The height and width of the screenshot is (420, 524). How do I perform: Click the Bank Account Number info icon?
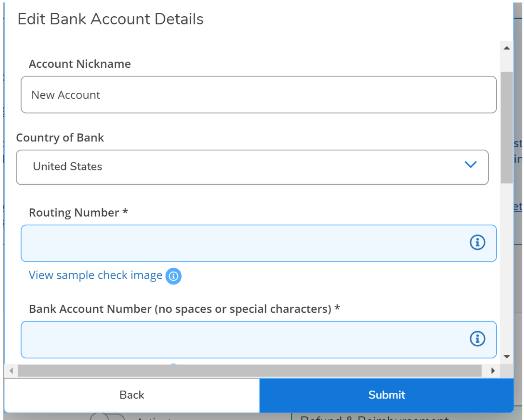click(x=477, y=338)
